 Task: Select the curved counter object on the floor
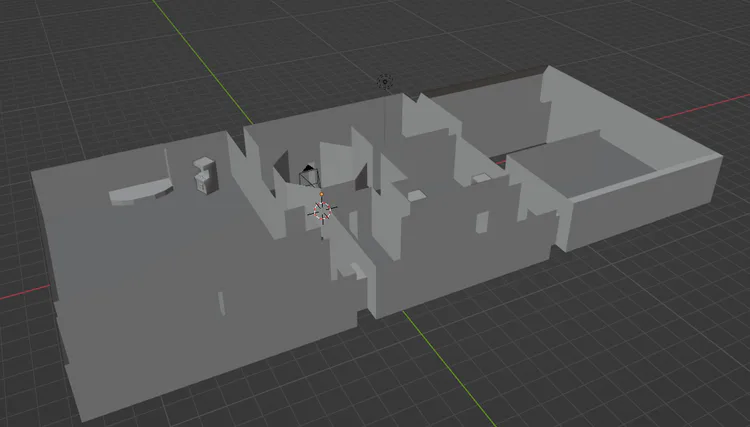(141, 192)
